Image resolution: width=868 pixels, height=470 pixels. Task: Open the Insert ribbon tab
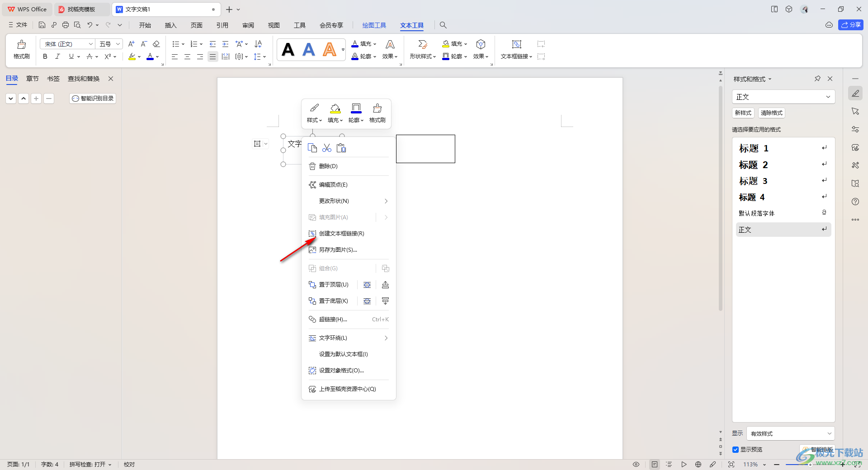(x=170, y=25)
